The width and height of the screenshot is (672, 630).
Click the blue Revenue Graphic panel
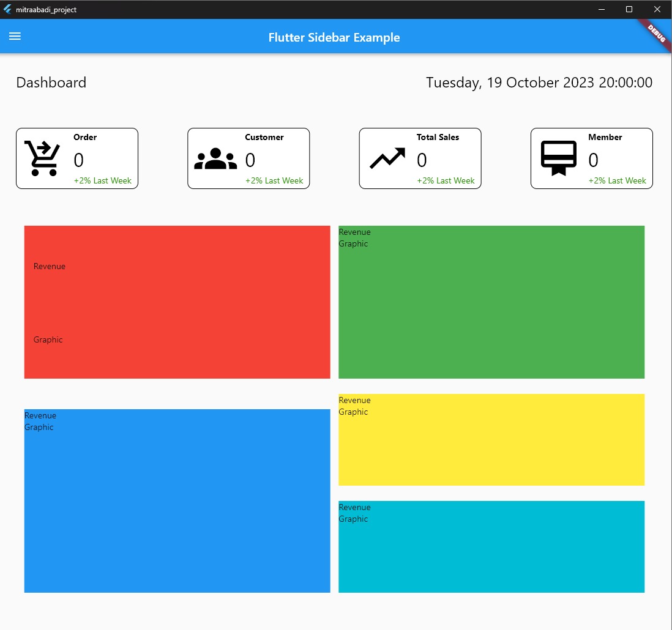click(177, 500)
